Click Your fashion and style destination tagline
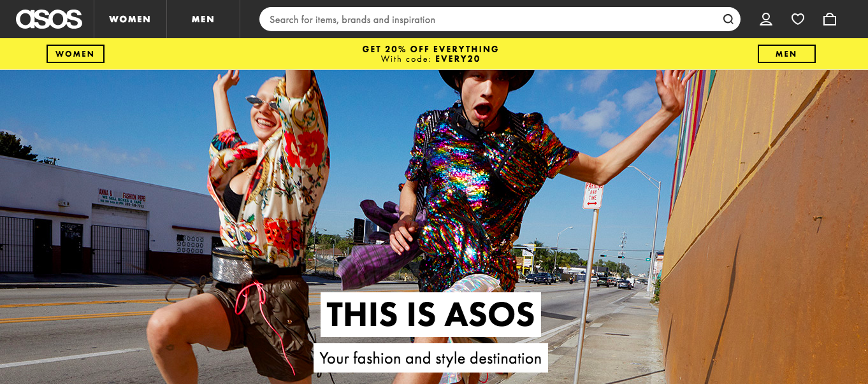 (x=431, y=358)
